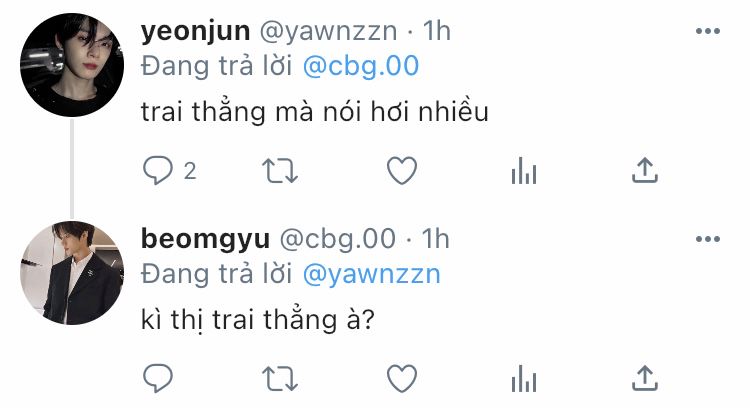
Task: Reply to beomgyu's tweet
Action: point(158,378)
